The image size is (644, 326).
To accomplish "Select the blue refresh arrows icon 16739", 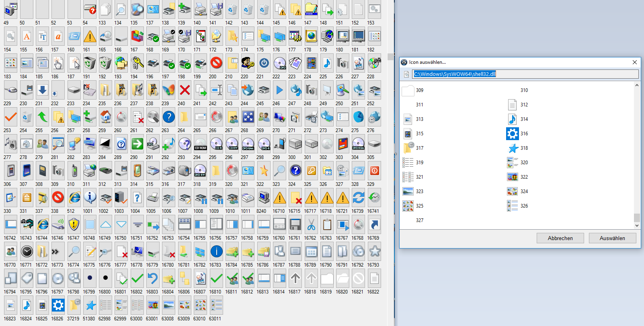I will click(358, 198).
